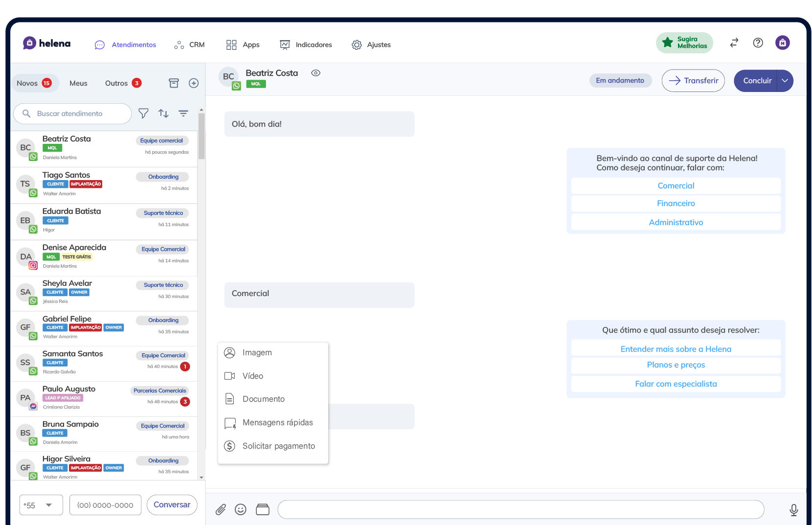Toggle the eye icon beside Beatriz Costa
The image size is (812, 525).
[x=316, y=73]
